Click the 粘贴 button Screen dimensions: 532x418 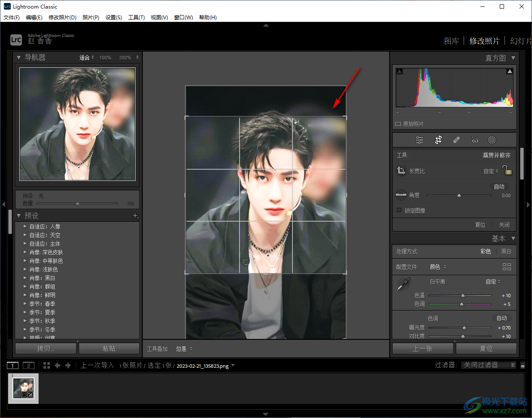(x=109, y=348)
